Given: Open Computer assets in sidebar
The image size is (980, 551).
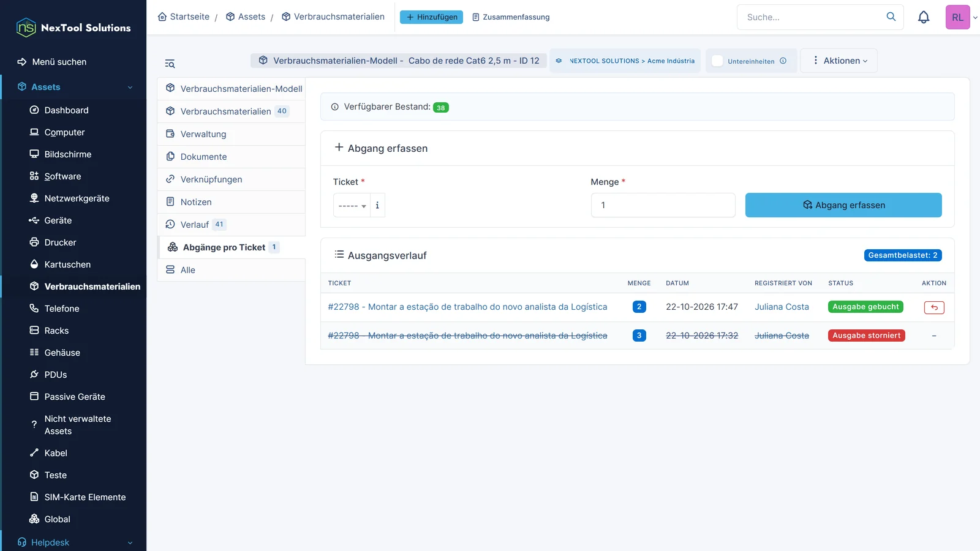Looking at the screenshot, I should pos(64,132).
